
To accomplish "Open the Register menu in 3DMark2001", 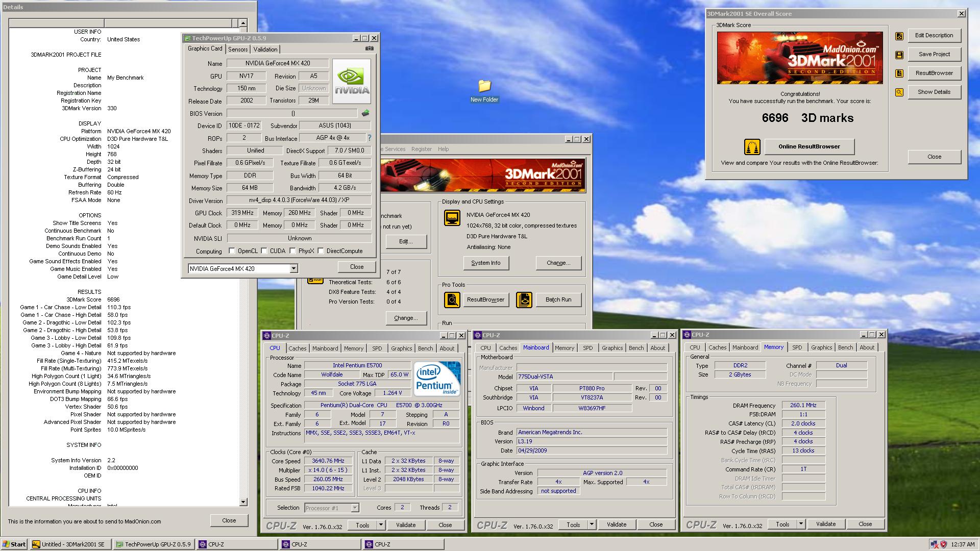I will [422, 149].
